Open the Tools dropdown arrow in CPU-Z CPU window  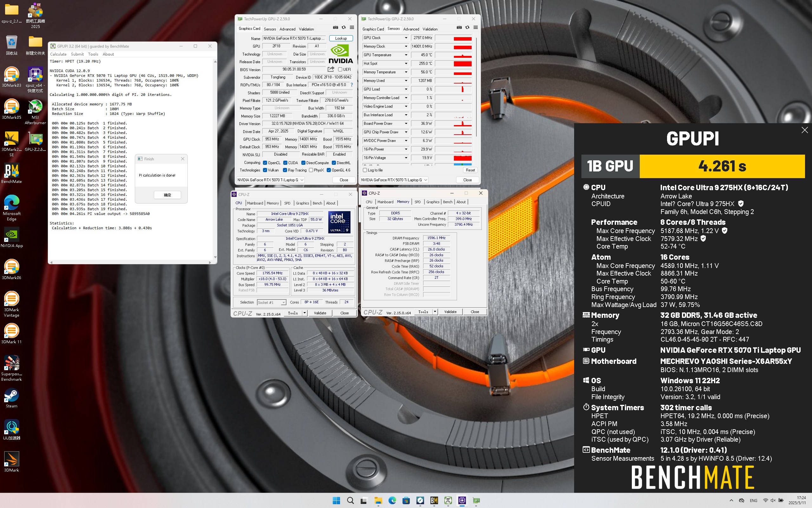tap(305, 313)
